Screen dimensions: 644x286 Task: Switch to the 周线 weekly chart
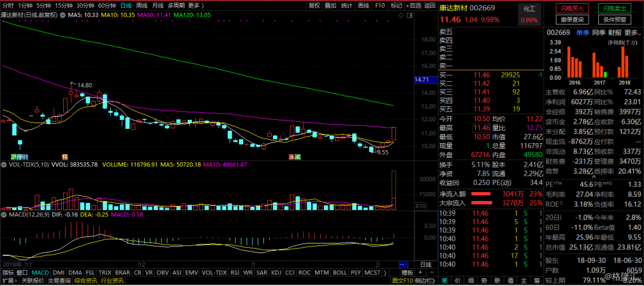(142, 5)
